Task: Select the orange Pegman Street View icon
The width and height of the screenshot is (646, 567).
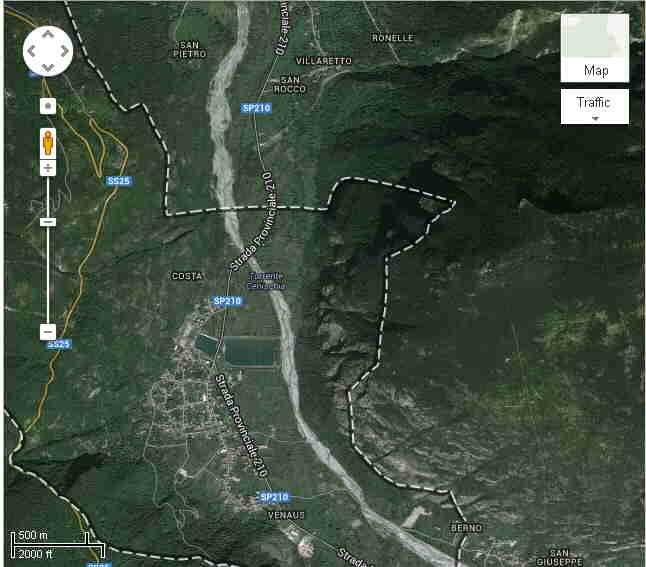Action: coord(47,142)
